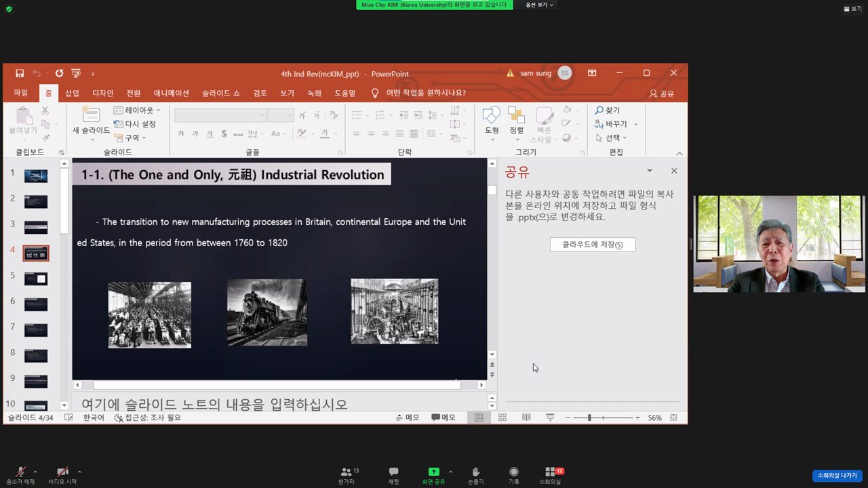The image size is (868, 488).
Task: Switch to Slide Sorter view in status bar
Action: [x=502, y=418]
